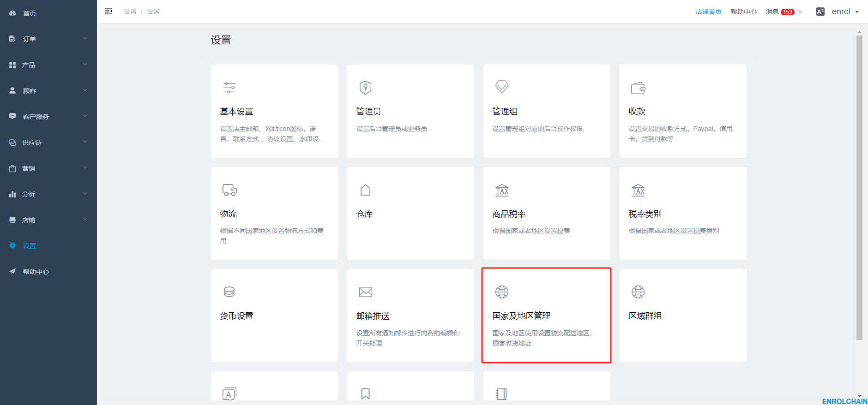
Task: Click the letter A icon on bottom-left card
Action: point(229,394)
